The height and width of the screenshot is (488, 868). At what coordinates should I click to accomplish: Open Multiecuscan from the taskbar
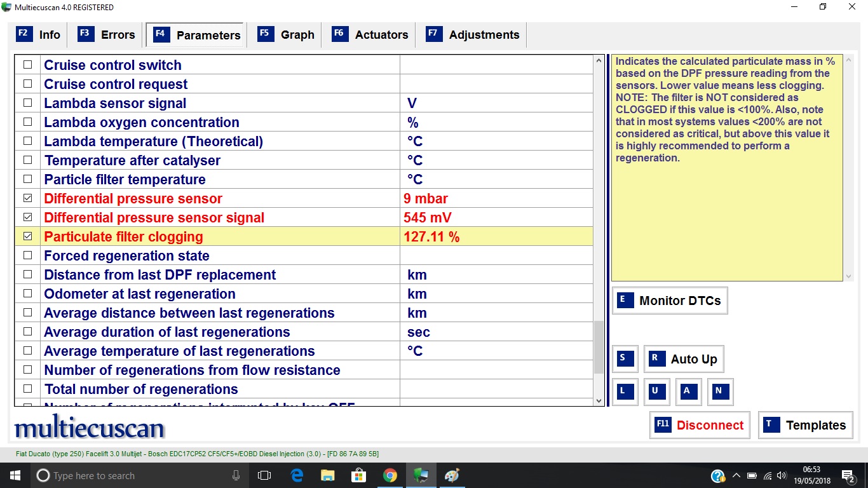(x=421, y=475)
